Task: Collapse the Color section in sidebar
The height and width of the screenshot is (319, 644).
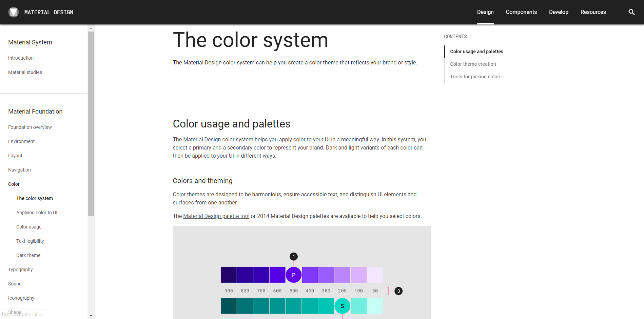Action: 14,184
